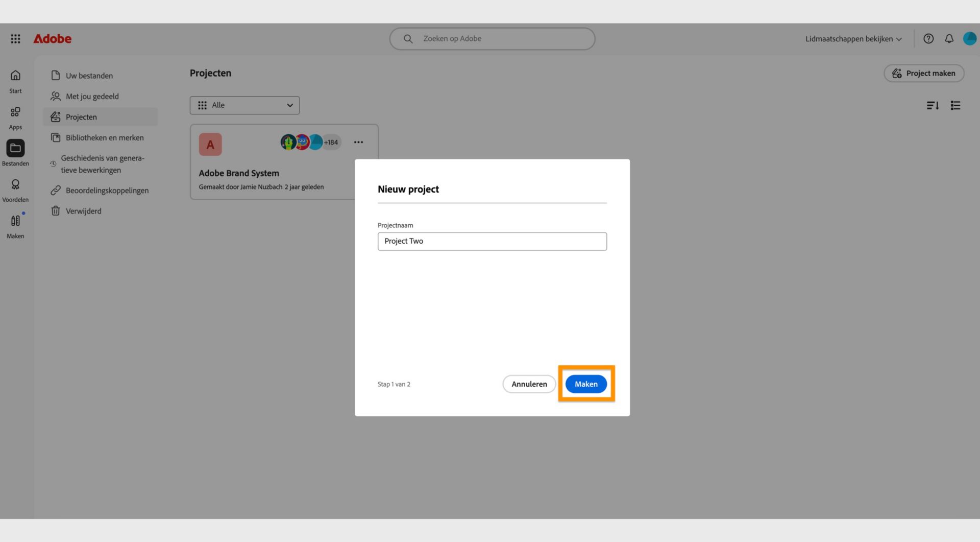Switch to list view icon
Screen dimensions: 980x542
click(955, 105)
